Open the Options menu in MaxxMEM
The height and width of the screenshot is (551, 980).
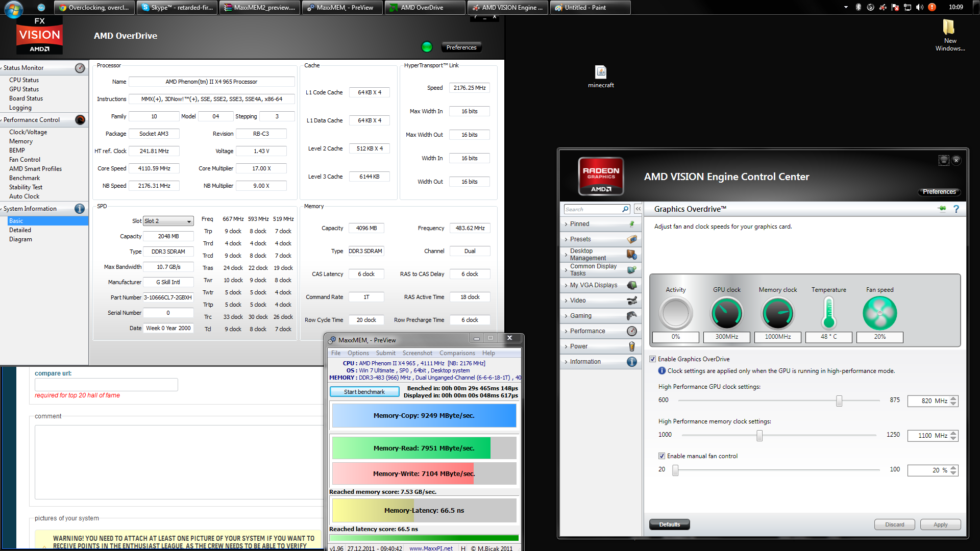click(358, 353)
